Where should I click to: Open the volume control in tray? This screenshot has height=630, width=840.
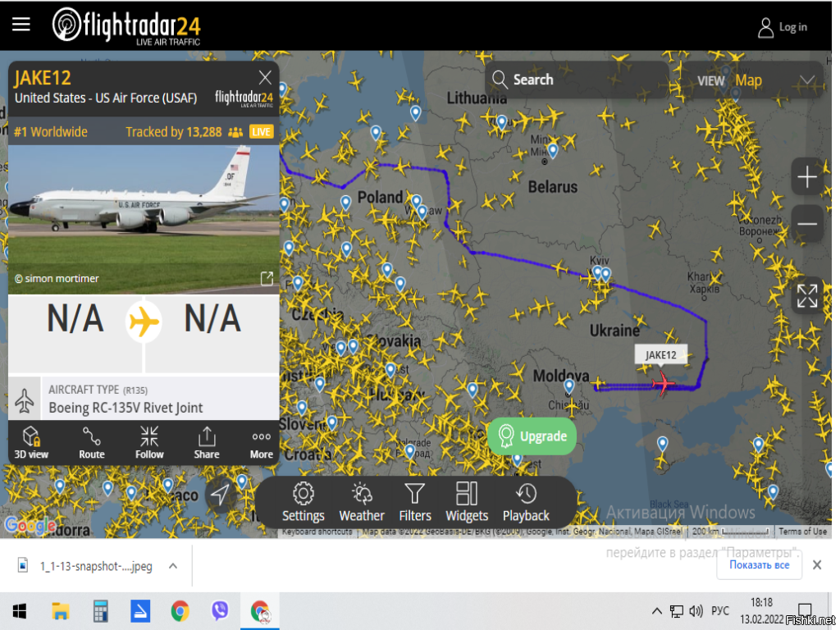point(696,611)
